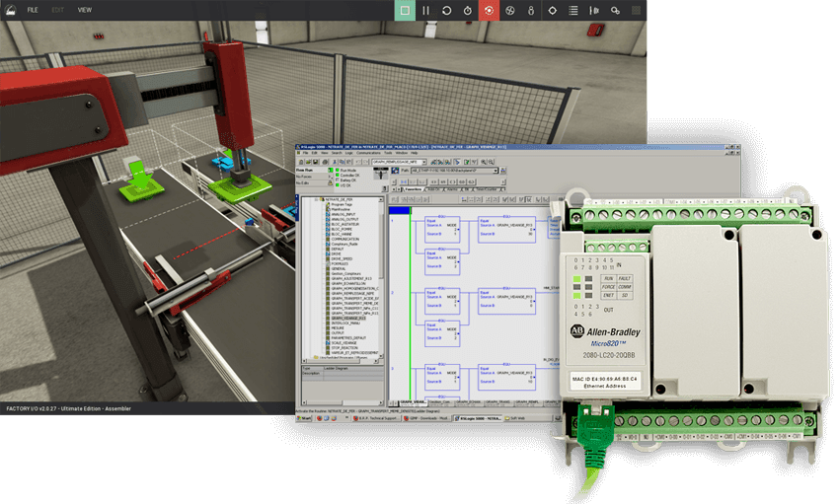Open the RSLogix Help menu
This screenshot has height=504, width=839.
pos(415,153)
